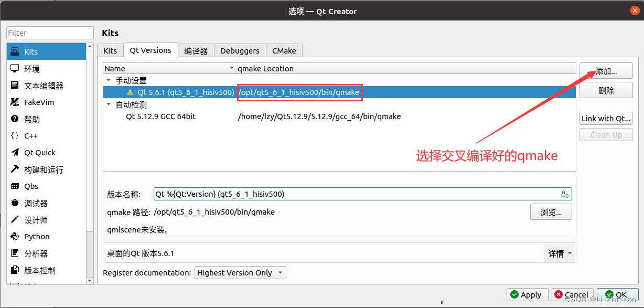The width and height of the screenshot is (644, 308).
Task: Open the CMake tab
Action: 284,51
